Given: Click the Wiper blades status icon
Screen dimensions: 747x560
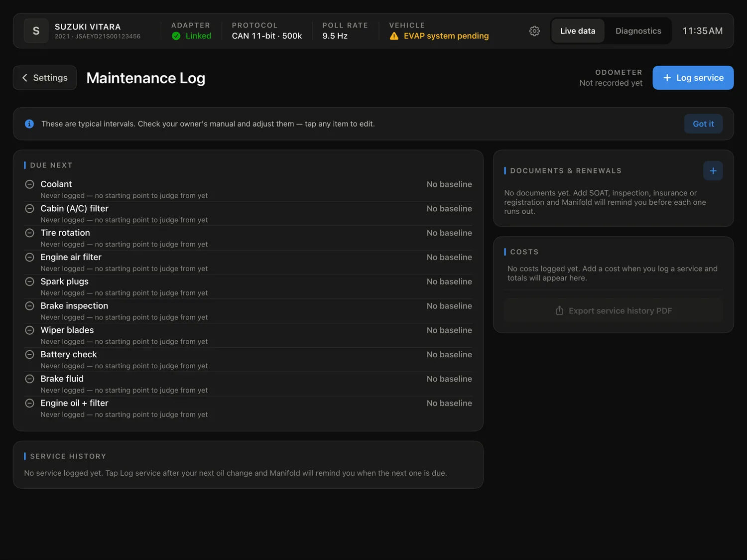Looking at the screenshot, I should 30,330.
